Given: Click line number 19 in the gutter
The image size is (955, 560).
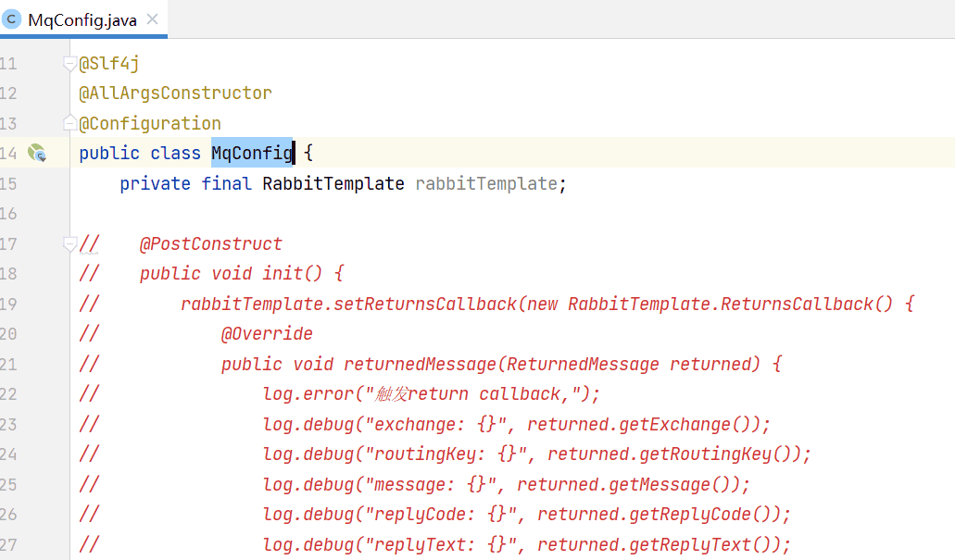Looking at the screenshot, I should point(9,304).
